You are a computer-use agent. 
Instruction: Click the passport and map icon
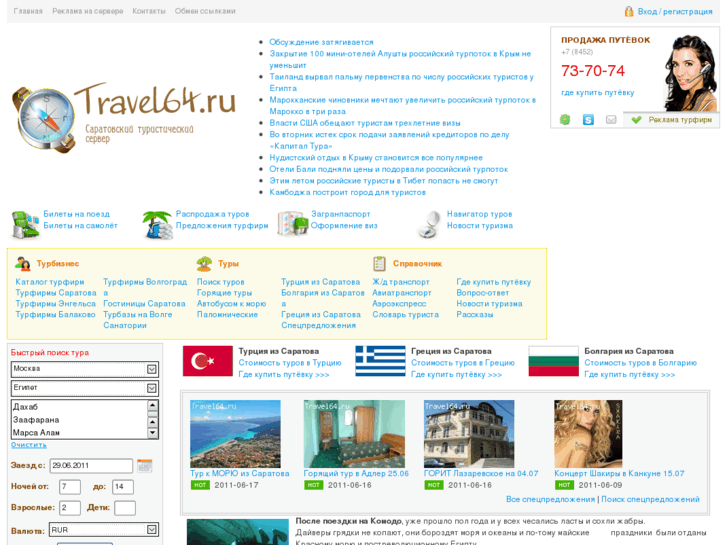293,223
